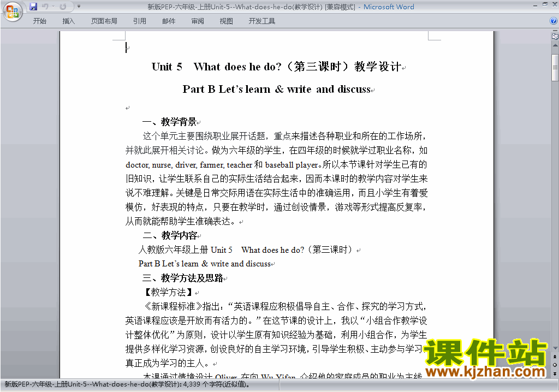The image size is (559, 392).
Task: Click the line starting '英语课程应该是开放'
Action: tap(276, 320)
